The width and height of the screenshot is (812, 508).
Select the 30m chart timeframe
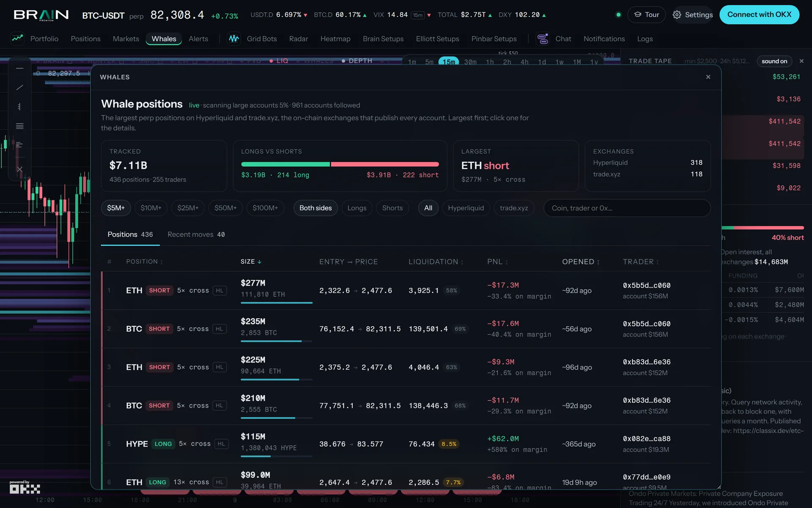[470, 62]
